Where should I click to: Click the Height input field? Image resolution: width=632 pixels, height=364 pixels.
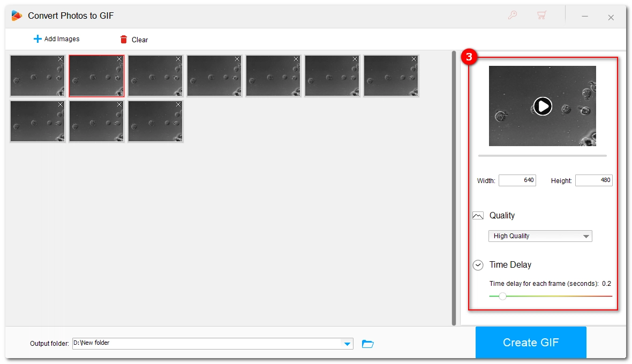pos(593,180)
